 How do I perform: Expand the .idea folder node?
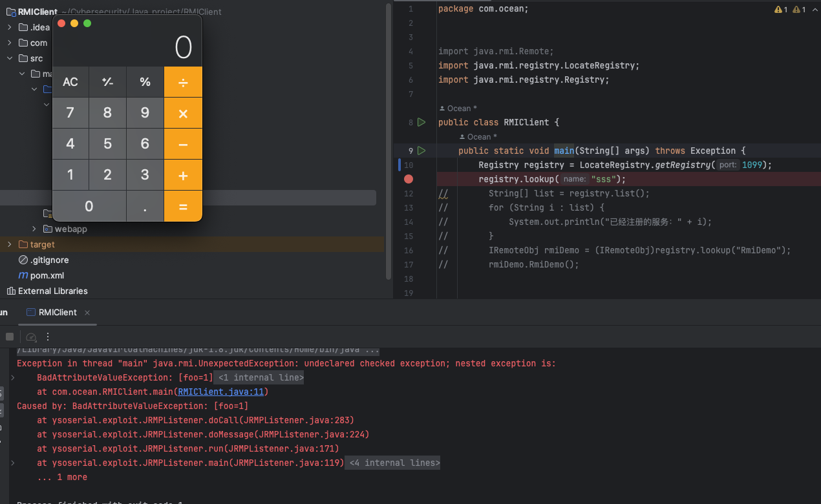click(9, 27)
